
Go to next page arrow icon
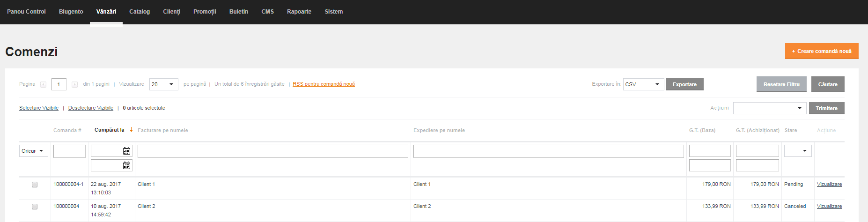(x=74, y=84)
